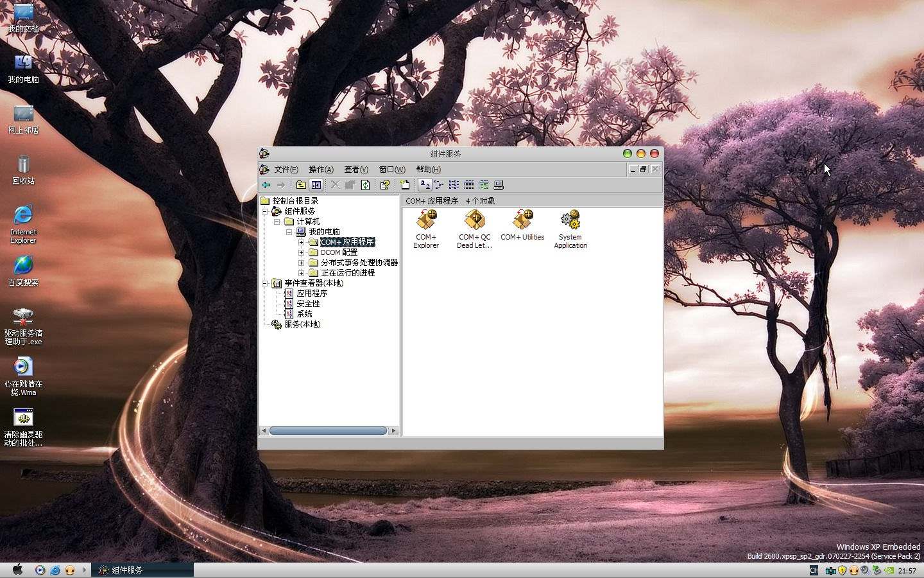Select the 回收站 desktop icon
This screenshot has height=578, width=924.
click(x=23, y=170)
